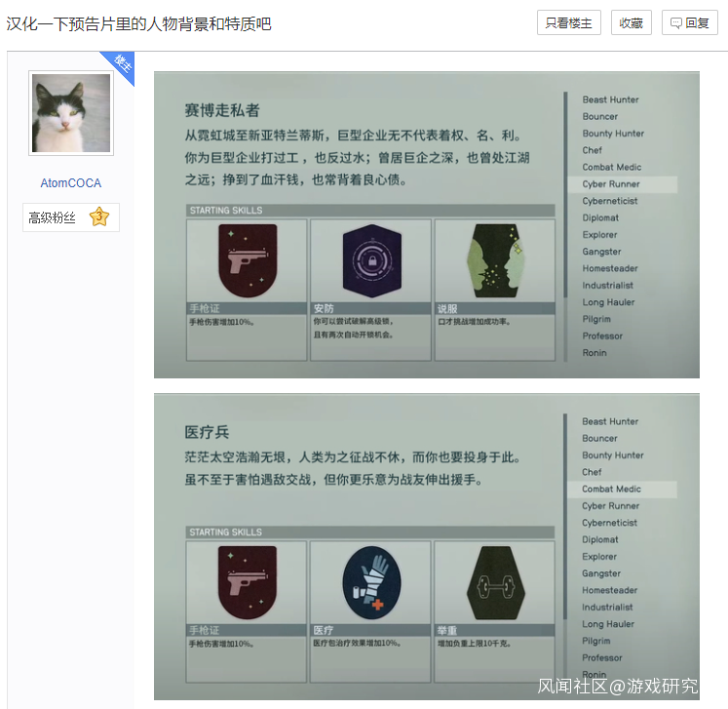Select Explorer in the first image list
This screenshot has height=709, width=728.
(599, 235)
